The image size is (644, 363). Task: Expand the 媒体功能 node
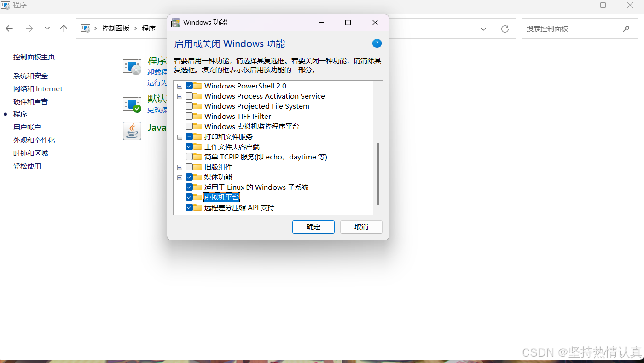pyautogui.click(x=180, y=177)
